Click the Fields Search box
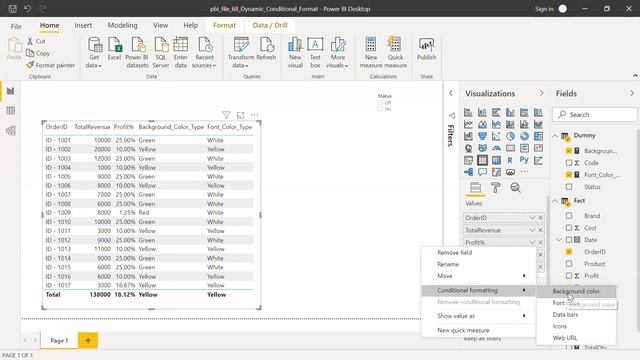This screenshot has height=360, width=640. (595, 115)
